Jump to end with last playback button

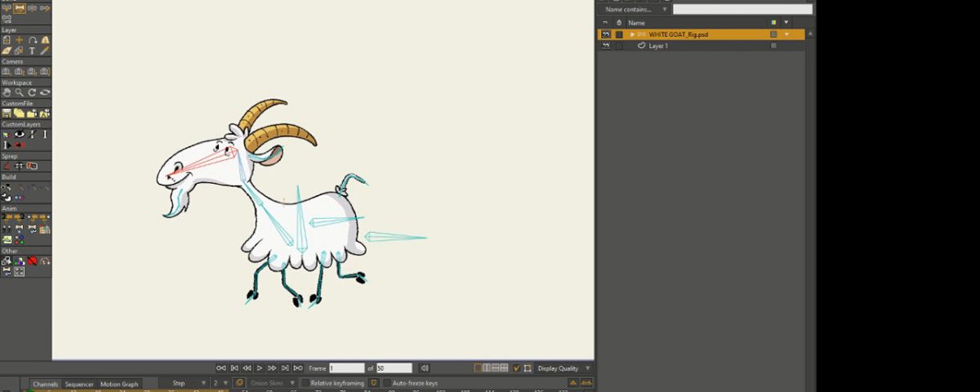click(298, 368)
